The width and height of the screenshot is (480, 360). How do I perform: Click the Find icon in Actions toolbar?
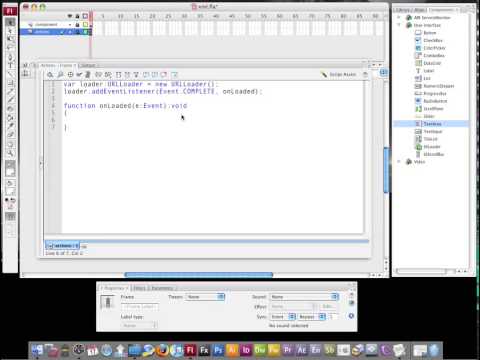pyautogui.click(x=60, y=75)
